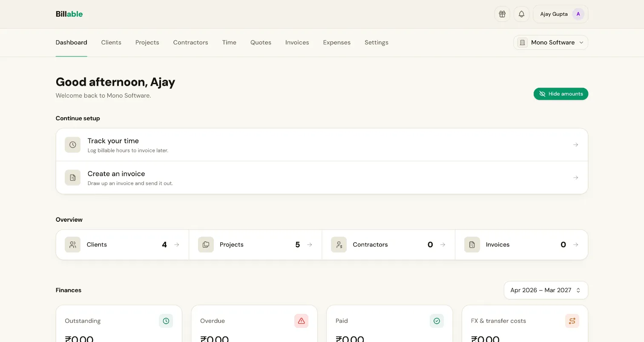
Task: Open the Projects tab
Action: pyautogui.click(x=147, y=42)
